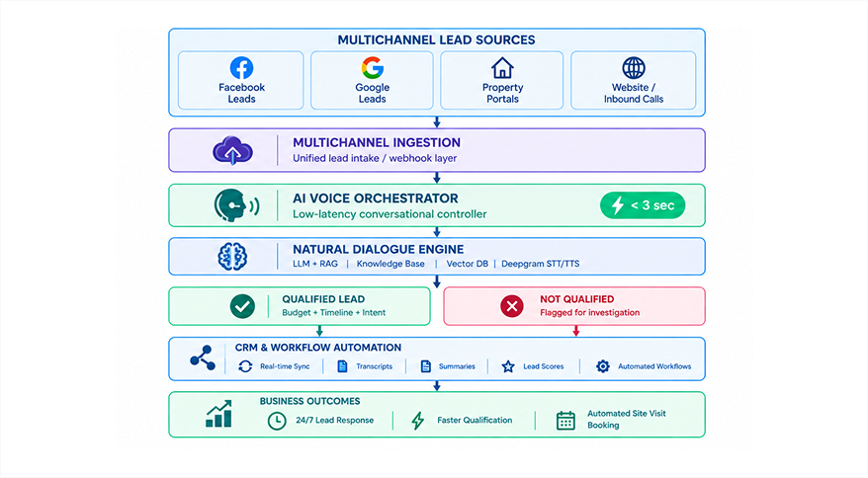The image size is (868, 478).
Task: Click the AI voice headset icon
Action: 236,205
